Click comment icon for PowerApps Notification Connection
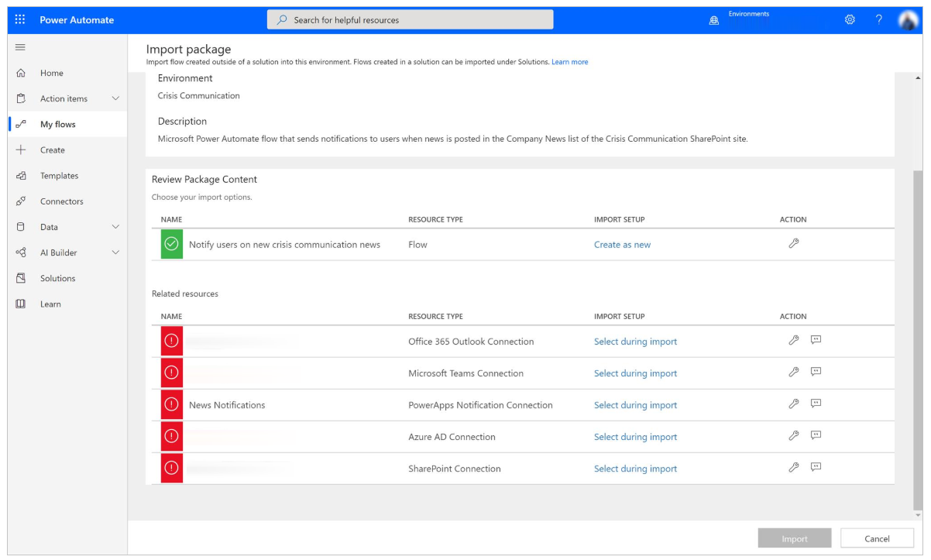This screenshot has height=560, width=931. (x=816, y=404)
